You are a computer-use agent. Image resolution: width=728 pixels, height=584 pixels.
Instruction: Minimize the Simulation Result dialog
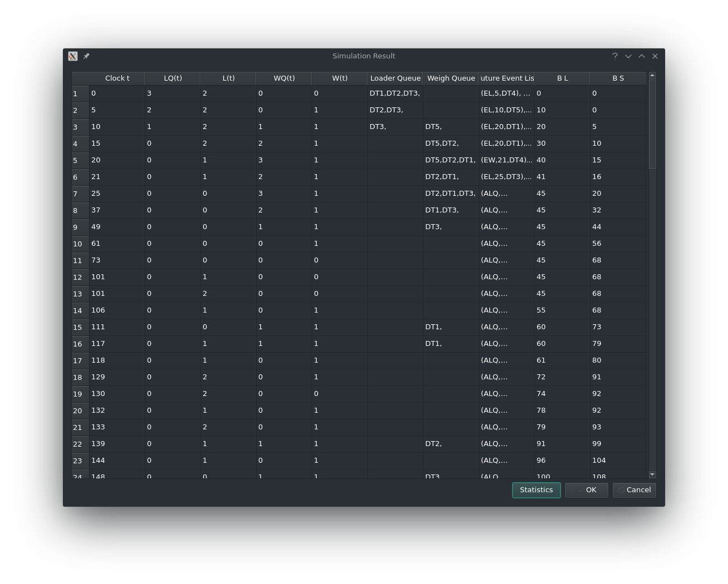[x=628, y=56]
